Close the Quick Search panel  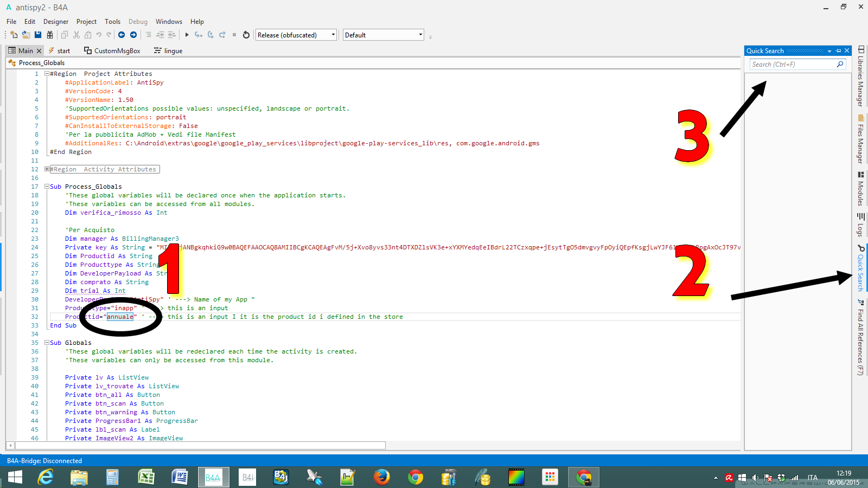coord(846,50)
